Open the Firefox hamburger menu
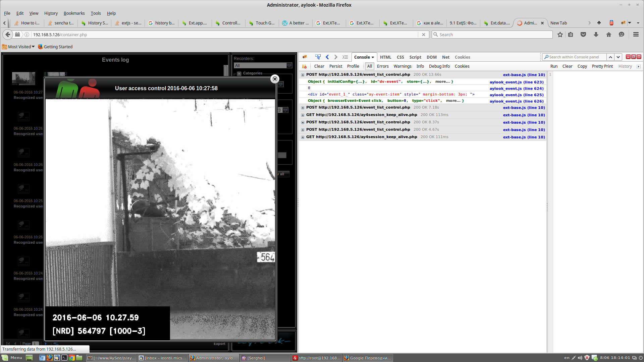Viewport: 644px width, 362px height. pyautogui.click(x=636, y=35)
